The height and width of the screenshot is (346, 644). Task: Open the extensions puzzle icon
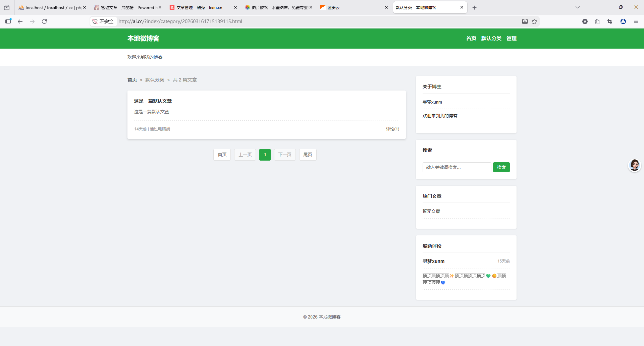(x=597, y=21)
